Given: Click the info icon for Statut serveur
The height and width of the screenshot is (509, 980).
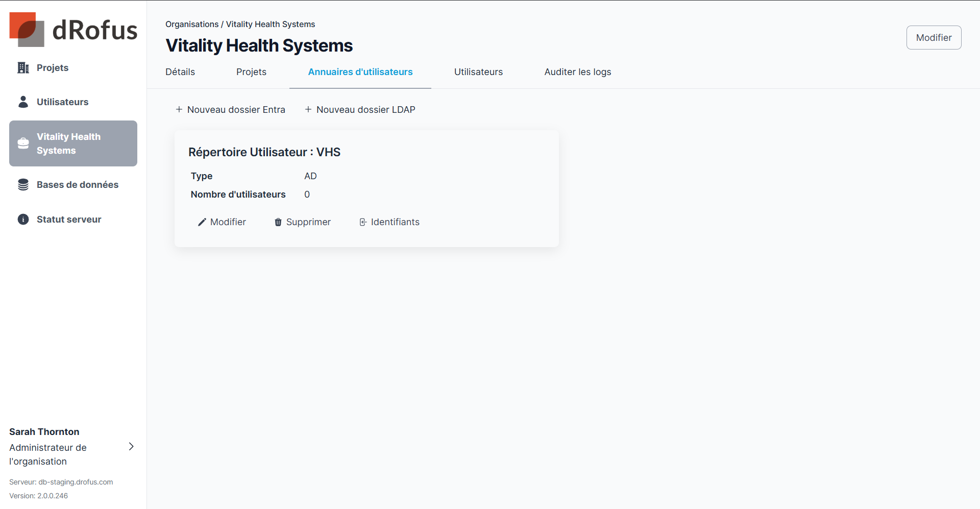Looking at the screenshot, I should point(23,220).
